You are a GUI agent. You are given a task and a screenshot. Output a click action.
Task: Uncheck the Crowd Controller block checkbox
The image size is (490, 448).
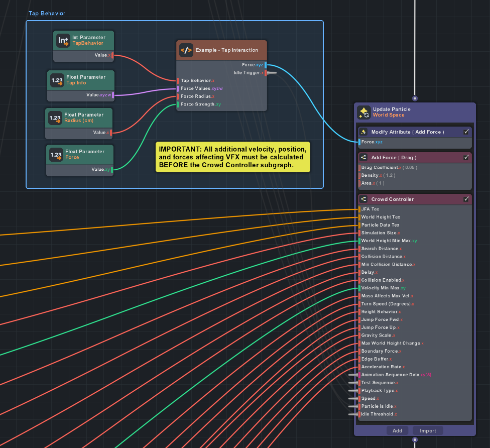pos(466,199)
